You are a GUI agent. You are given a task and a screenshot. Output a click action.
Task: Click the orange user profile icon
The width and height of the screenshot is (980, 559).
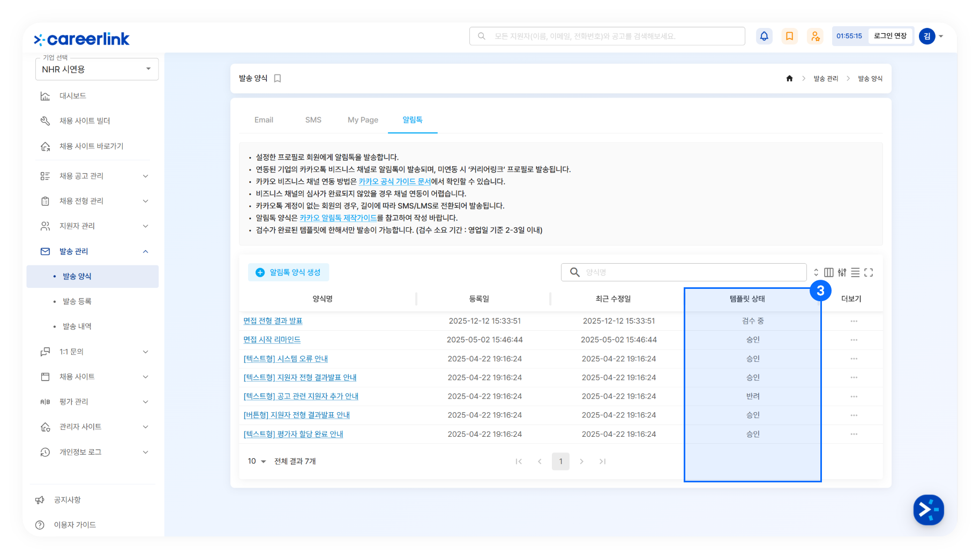(x=815, y=36)
